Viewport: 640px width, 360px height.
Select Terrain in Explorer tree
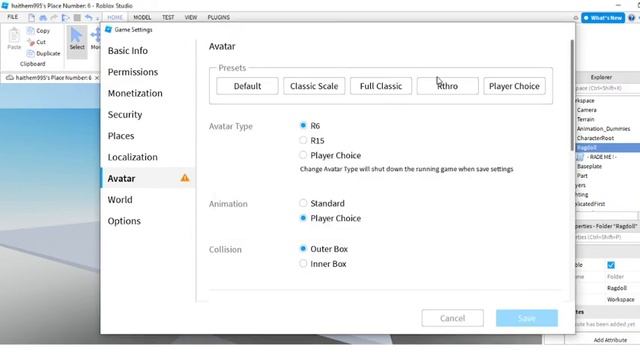pos(585,119)
